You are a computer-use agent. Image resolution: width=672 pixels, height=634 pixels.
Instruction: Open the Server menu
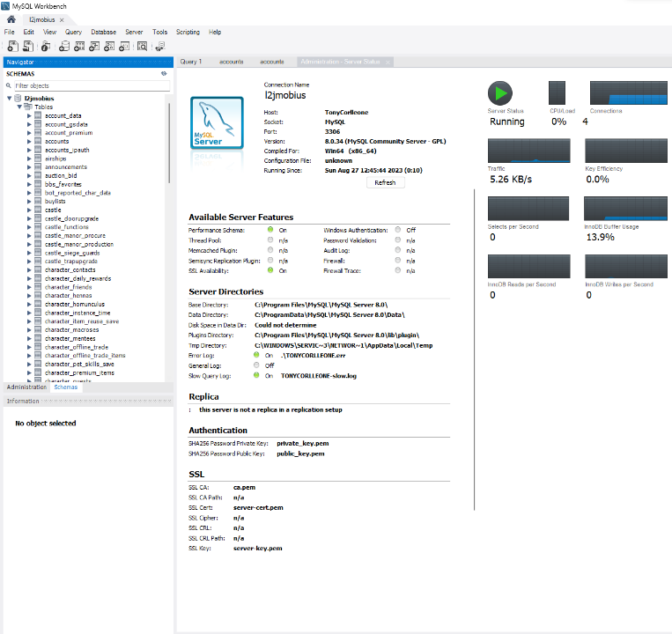pos(134,32)
